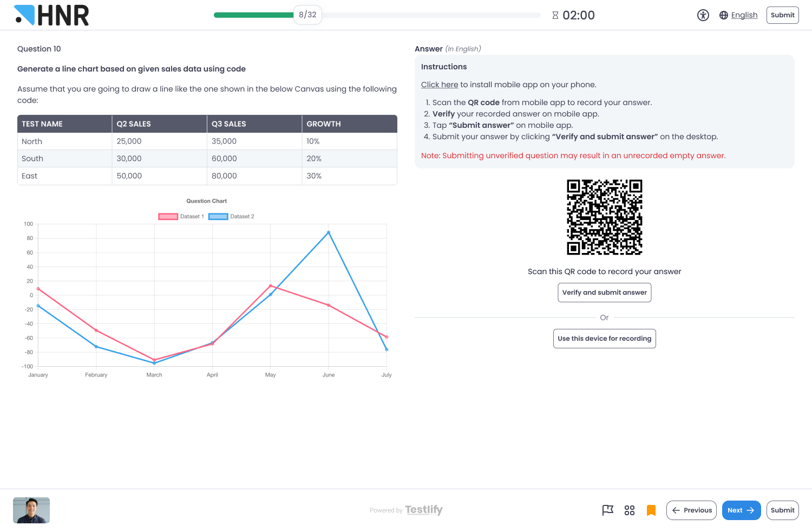Viewport: 812px width, 532px height.
Task: Choose Use this device for recording
Action: (x=605, y=339)
